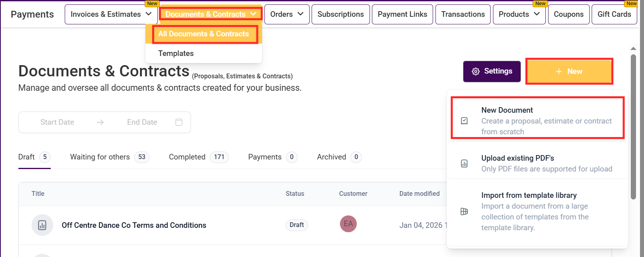Image resolution: width=644 pixels, height=257 pixels.
Task: Click the EA customer avatar
Action: [348, 224]
